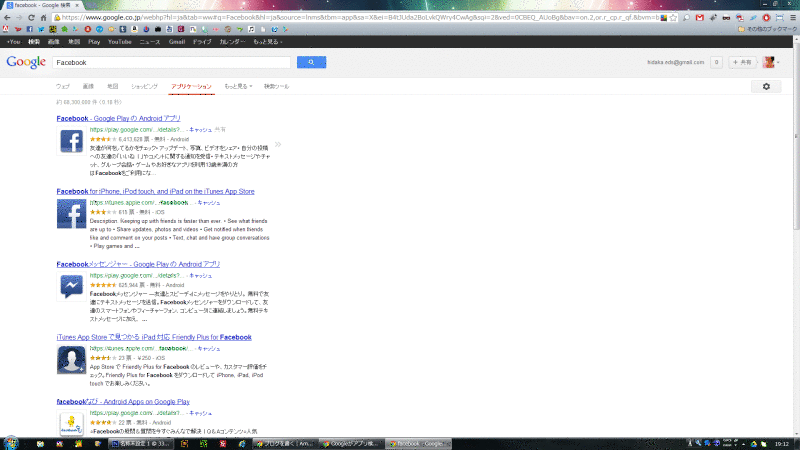The width and height of the screenshot is (800, 450).
Task: Open YouTube in black Google bar
Action: click(119, 42)
